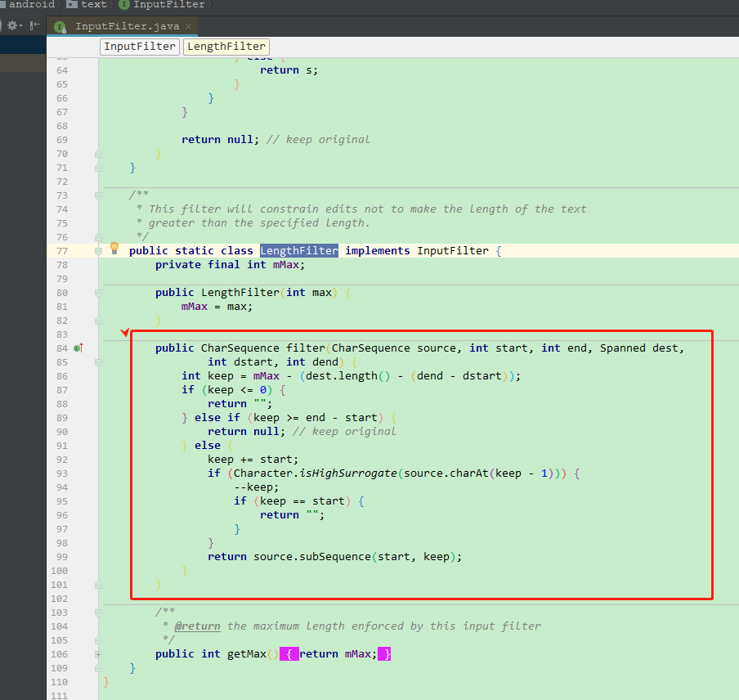Click the getMax method name

(x=247, y=654)
